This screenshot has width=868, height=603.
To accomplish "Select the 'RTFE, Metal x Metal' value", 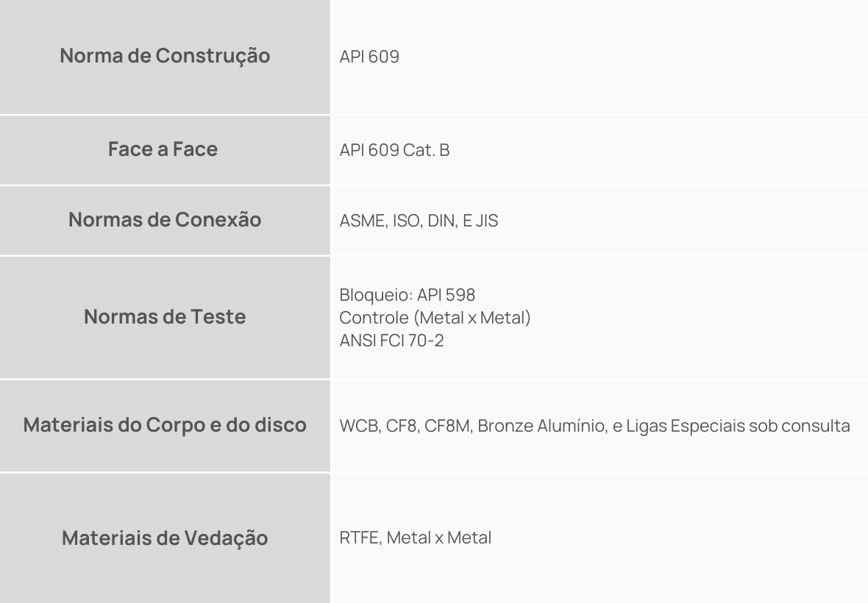I will (415, 538).
